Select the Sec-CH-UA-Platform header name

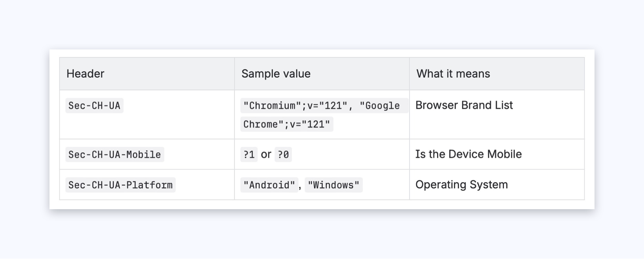pyautogui.click(x=120, y=185)
